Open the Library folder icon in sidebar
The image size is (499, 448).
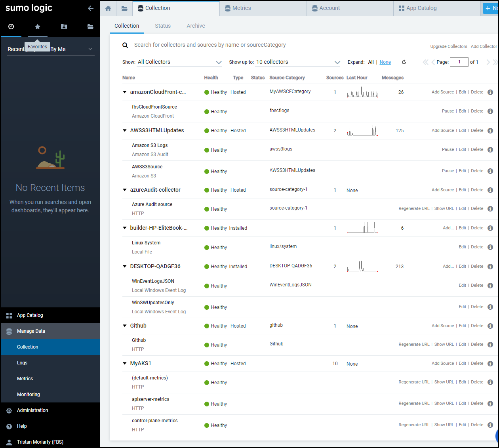click(x=90, y=27)
